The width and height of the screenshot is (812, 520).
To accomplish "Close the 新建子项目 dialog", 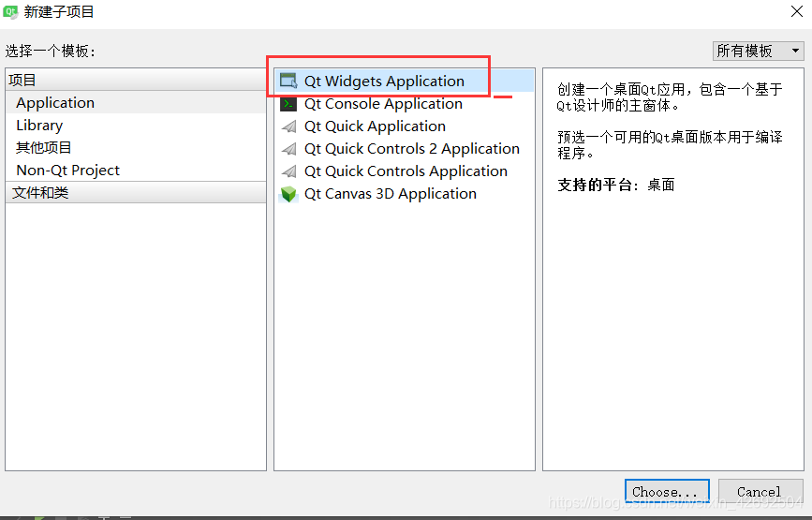I will point(797,11).
